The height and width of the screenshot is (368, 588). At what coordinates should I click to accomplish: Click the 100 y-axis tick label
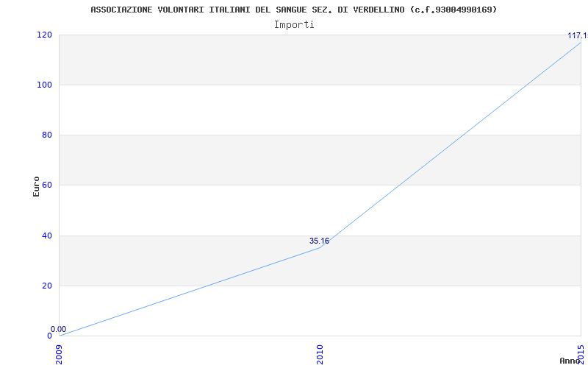pos(44,85)
